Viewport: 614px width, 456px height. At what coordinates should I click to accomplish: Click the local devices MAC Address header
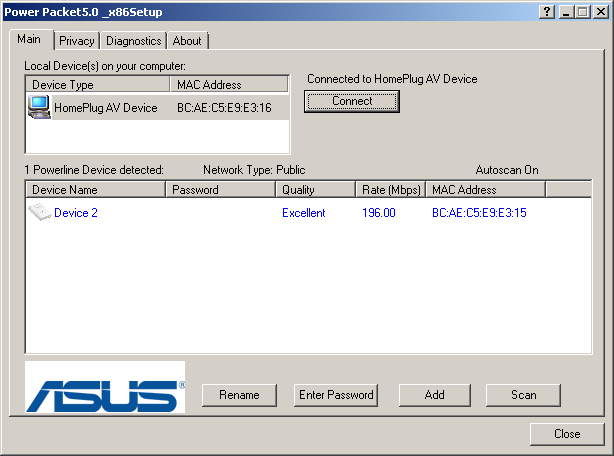pos(229,85)
